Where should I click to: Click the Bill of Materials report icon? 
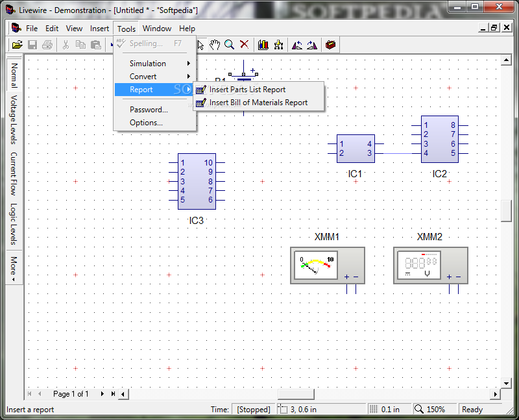coord(201,103)
